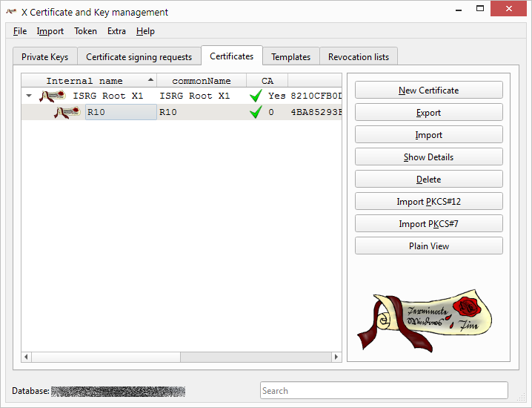The image size is (532, 408).
Task: Click the ISRG Root X1 certificate icon
Action: tap(53, 96)
